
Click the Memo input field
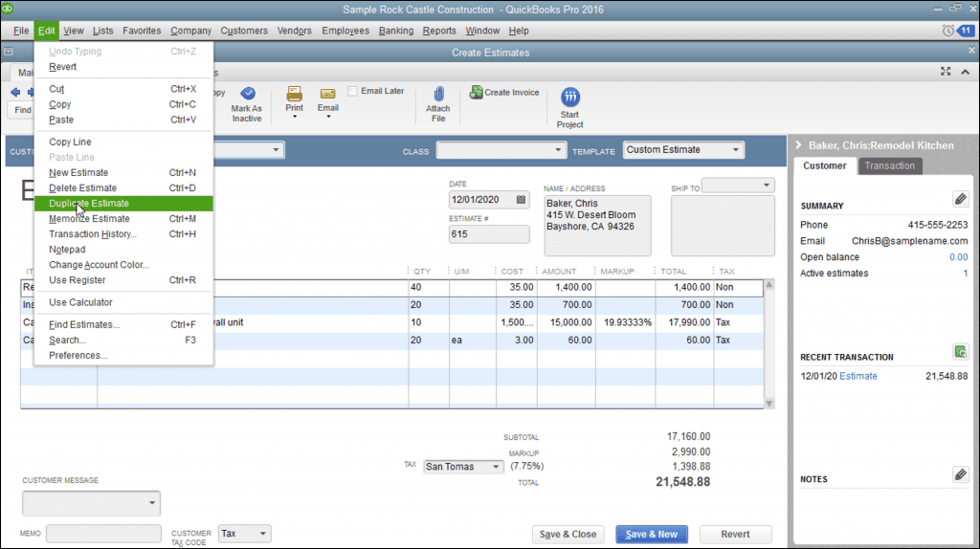[103, 534]
